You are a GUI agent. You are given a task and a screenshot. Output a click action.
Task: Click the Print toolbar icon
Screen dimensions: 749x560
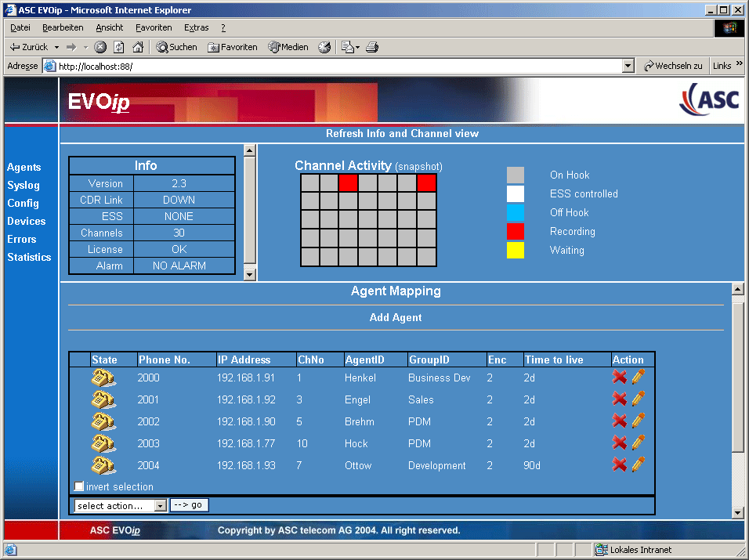pyautogui.click(x=372, y=47)
